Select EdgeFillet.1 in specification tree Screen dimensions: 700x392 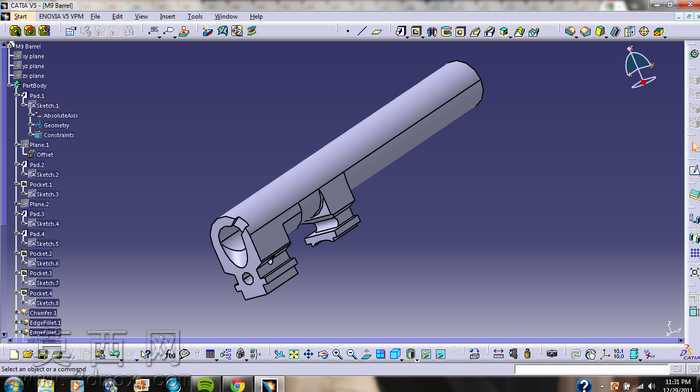45,323
